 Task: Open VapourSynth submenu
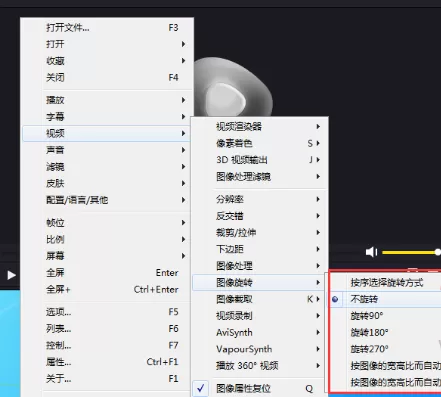point(259,349)
